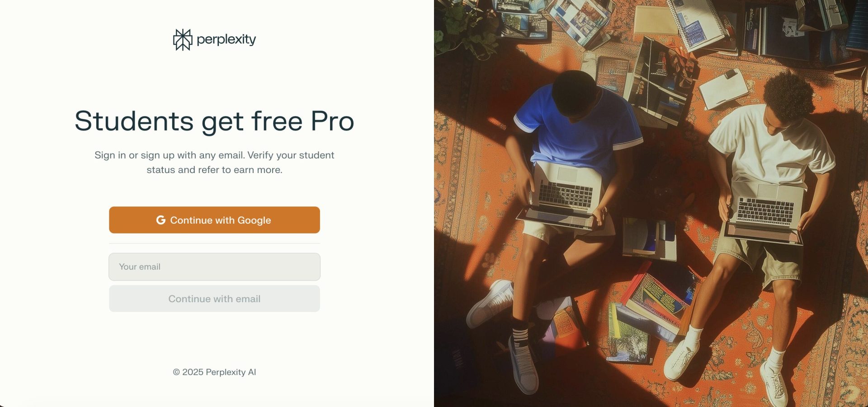Image resolution: width=868 pixels, height=407 pixels.
Task: Sign in with Continue with Google
Action: point(214,220)
